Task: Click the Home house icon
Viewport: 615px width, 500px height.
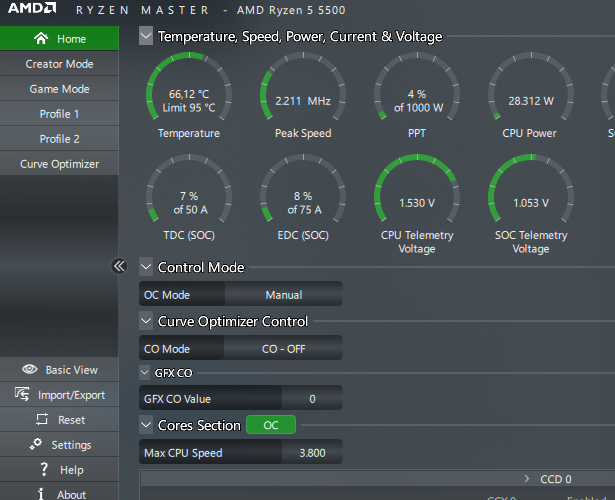Action: [41, 38]
